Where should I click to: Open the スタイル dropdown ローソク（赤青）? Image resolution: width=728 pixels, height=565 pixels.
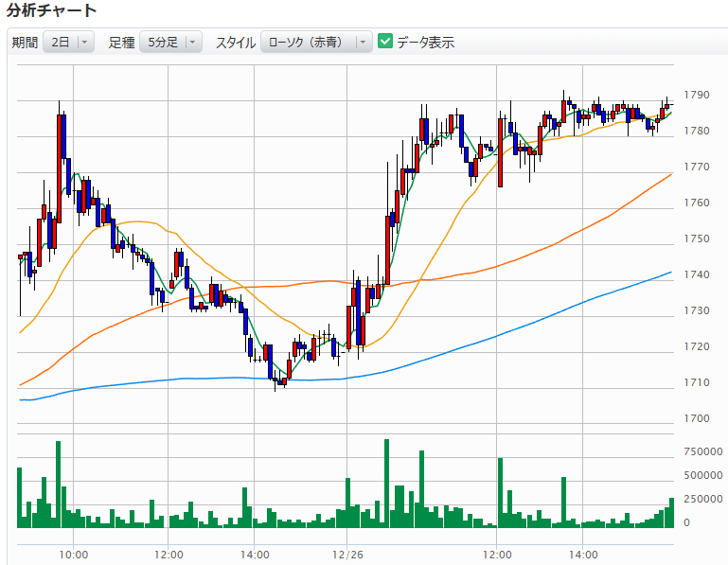[316, 42]
